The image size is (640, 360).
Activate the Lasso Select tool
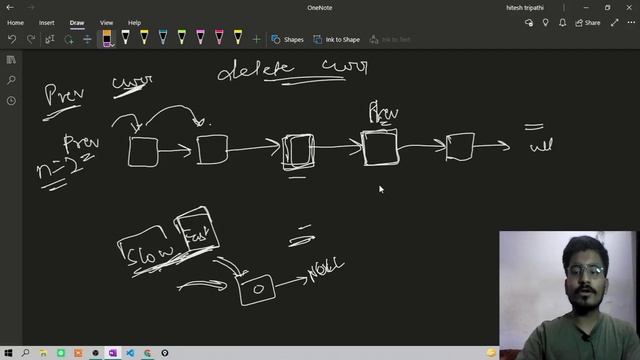(x=69, y=39)
